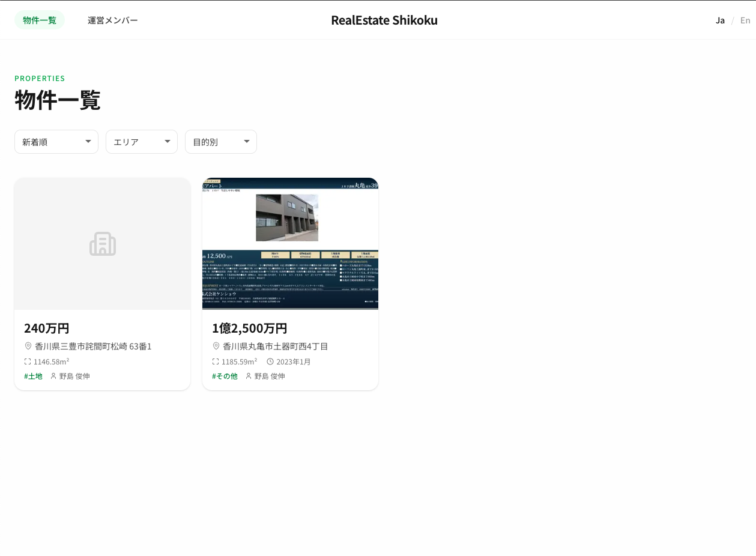
Task: Click the location pin icon on the 1億2,500万円 card
Action: point(216,346)
